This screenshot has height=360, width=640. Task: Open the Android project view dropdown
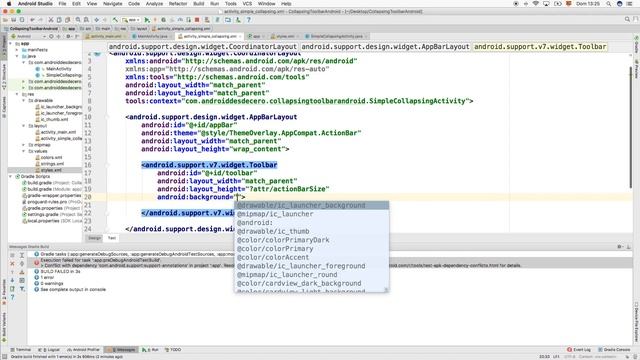[28, 36]
